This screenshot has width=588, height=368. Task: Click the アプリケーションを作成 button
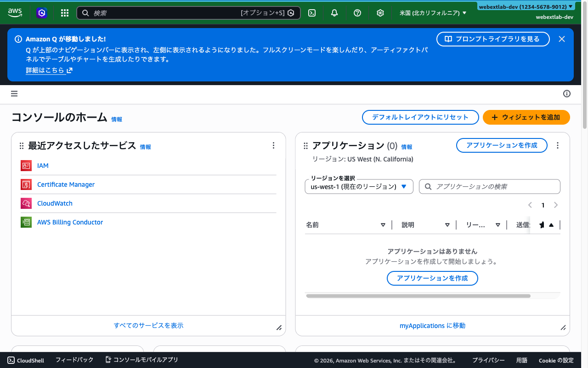(502, 145)
